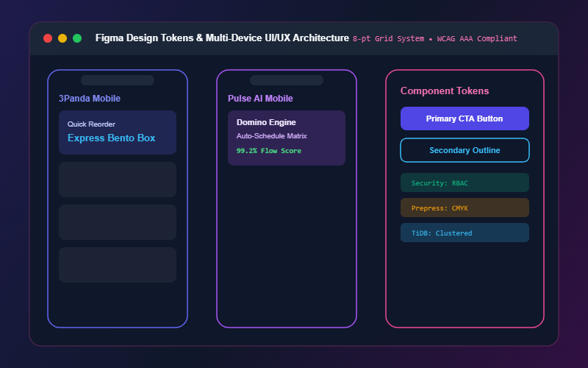Click the Auto-Schedule Matrix text

point(271,136)
